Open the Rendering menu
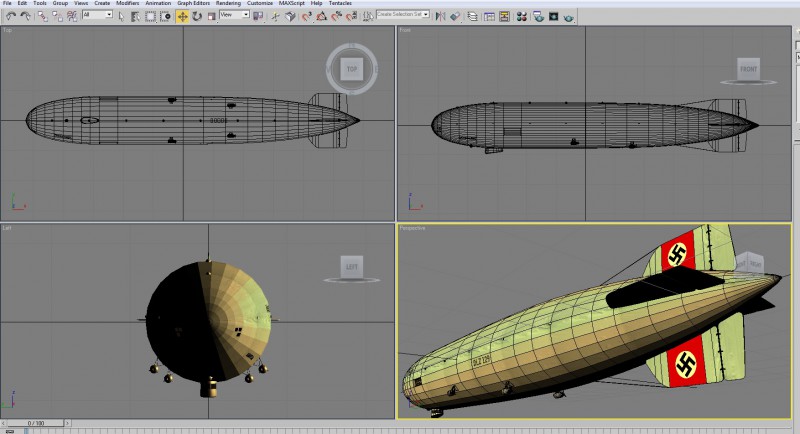800x434 pixels. point(228,3)
